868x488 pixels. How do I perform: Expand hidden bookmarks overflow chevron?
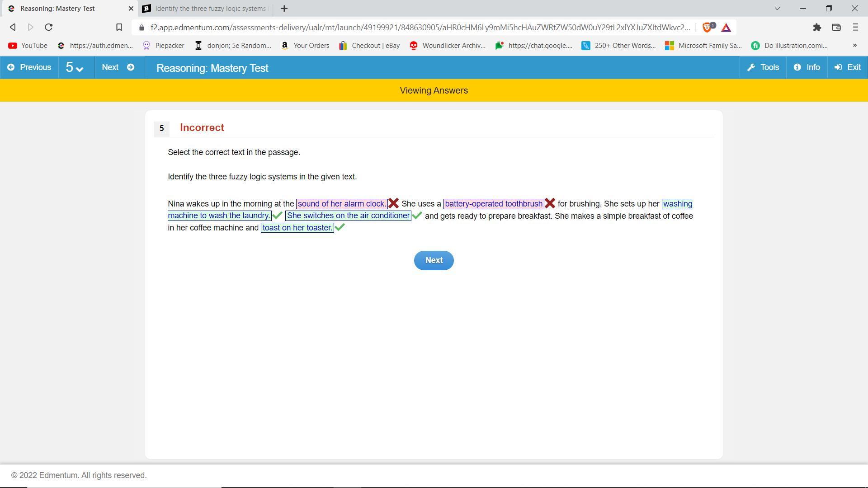click(854, 45)
